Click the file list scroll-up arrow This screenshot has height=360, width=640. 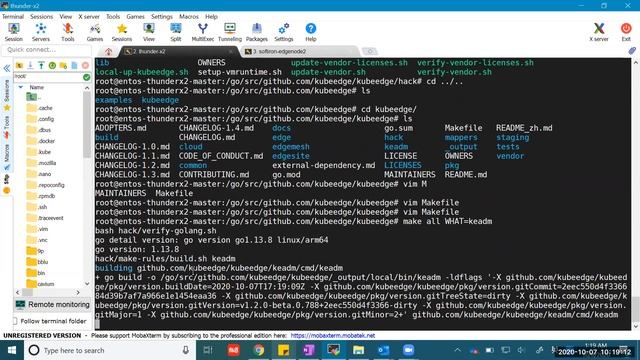coord(87,88)
